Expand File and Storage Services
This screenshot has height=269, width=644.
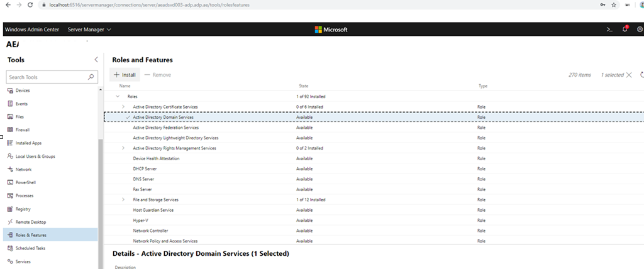click(x=123, y=200)
